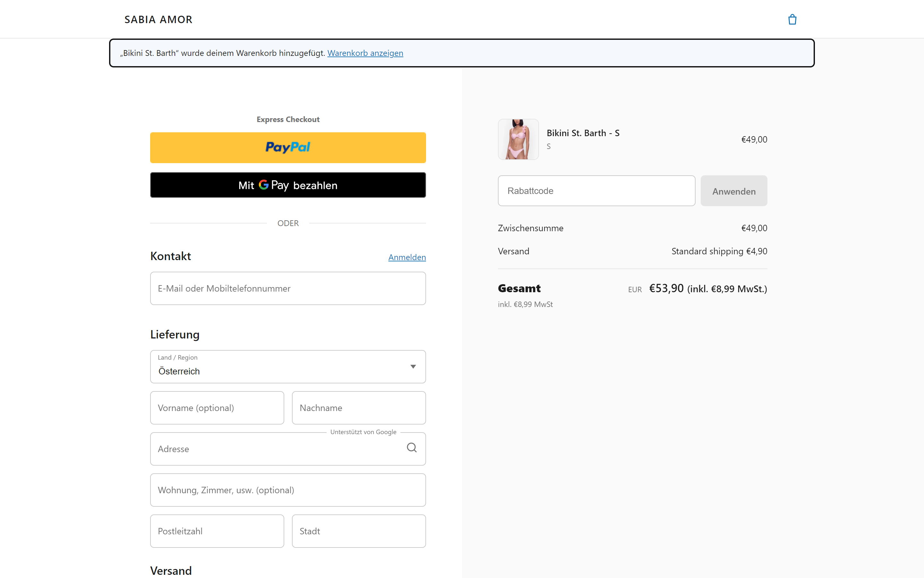
Task: Click the inkl. €8,99 MwSt note
Action: click(525, 304)
